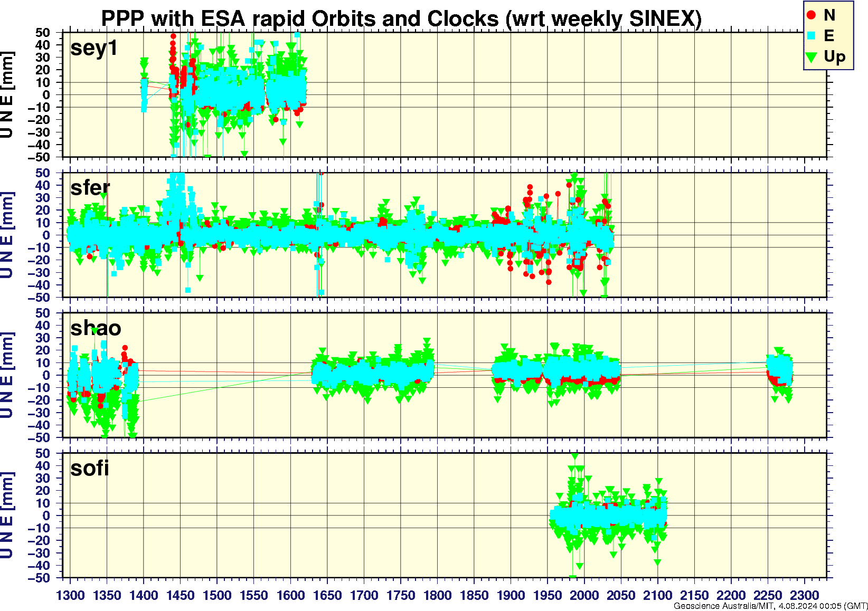The image size is (868, 611).
Task: Click the 1900 x-axis label
Action: click(511, 595)
